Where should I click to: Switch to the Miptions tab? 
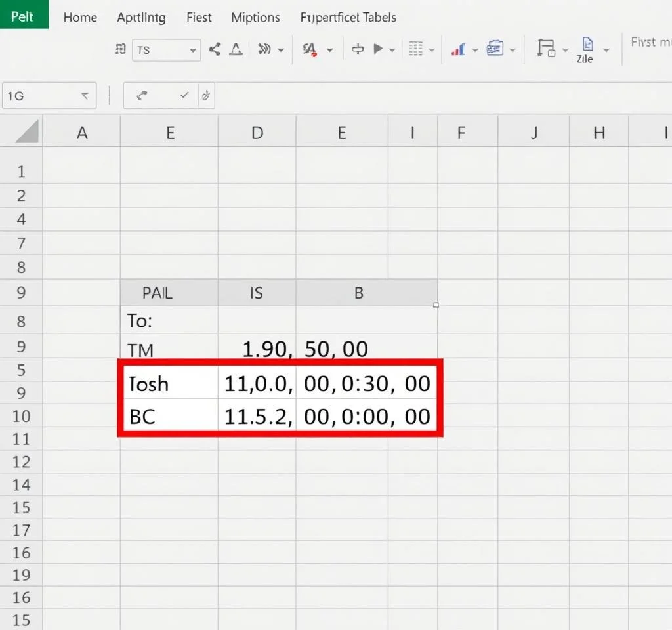[255, 18]
